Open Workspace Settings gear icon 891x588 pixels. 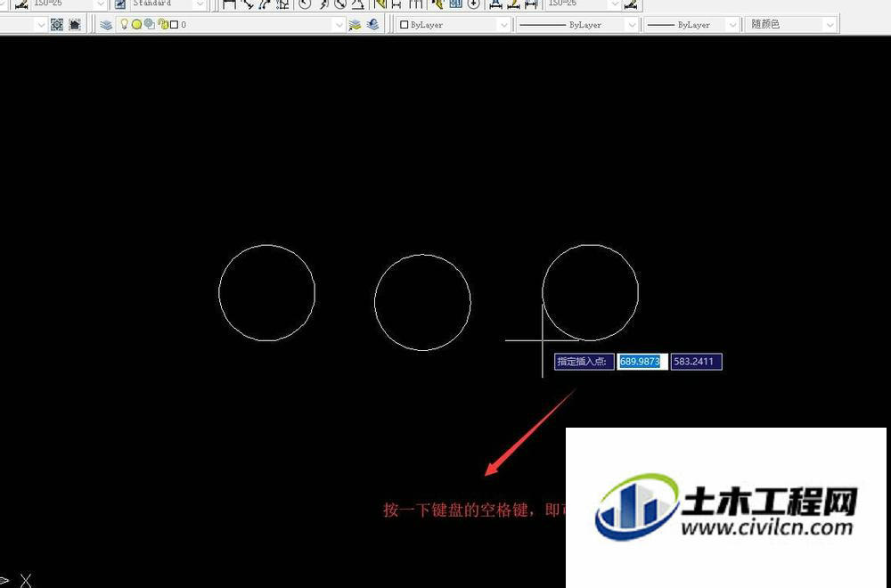(x=57, y=24)
